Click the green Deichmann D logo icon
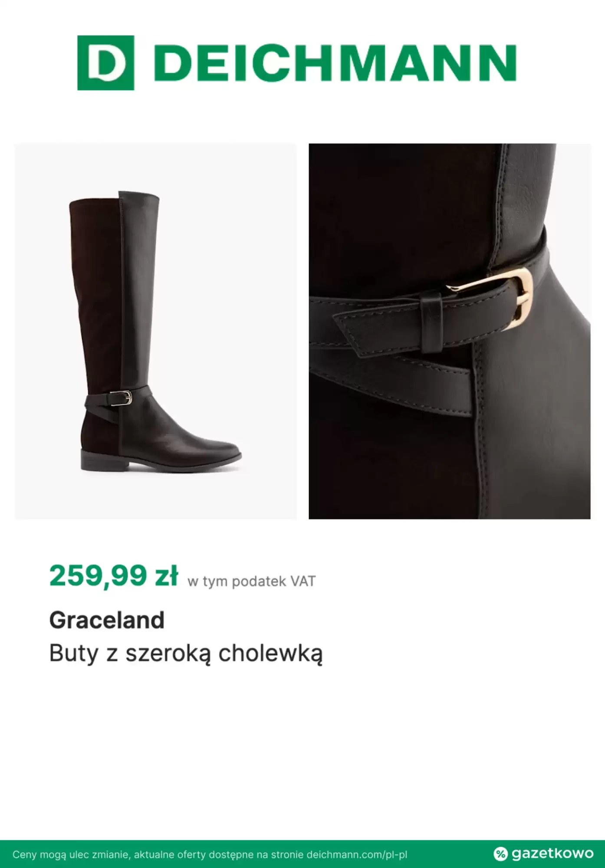The width and height of the screenshot is (605, 868). pos(105,63)
